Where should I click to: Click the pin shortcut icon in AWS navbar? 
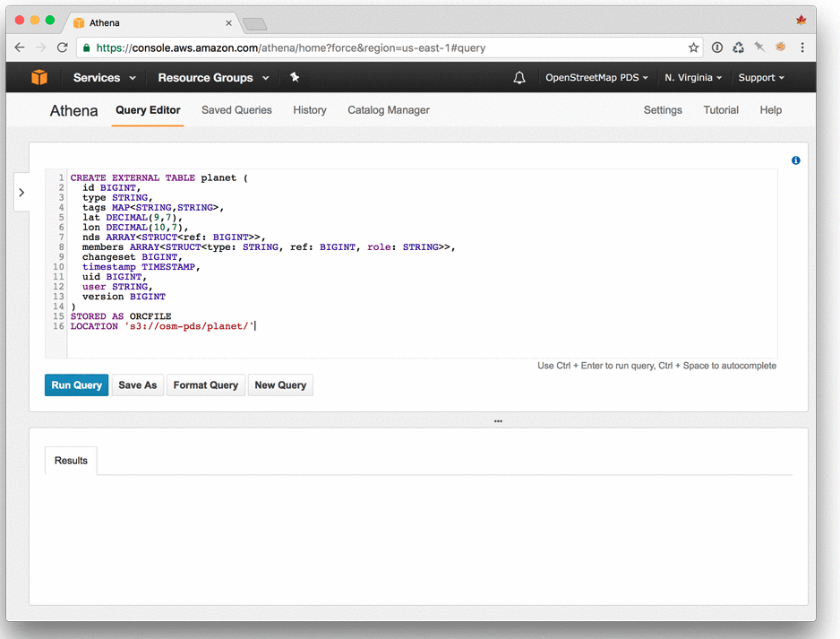295,77
